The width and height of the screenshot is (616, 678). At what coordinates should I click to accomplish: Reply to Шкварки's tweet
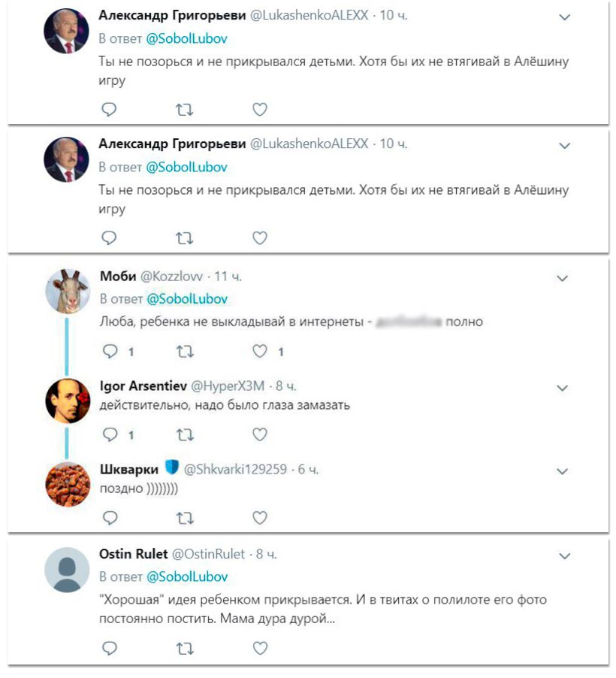click(x=110, y=517)
